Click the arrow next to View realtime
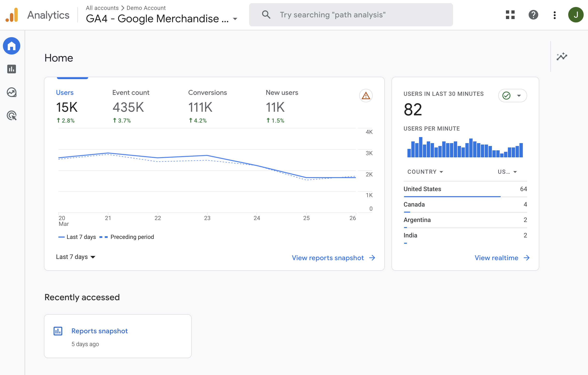 (526, 257)
